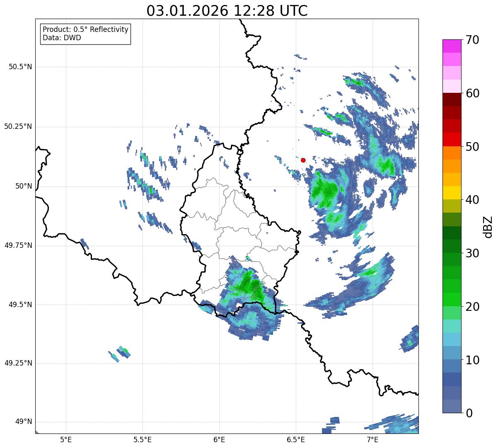Click the dark blue swatch below 10 dBZ
The width and height of the screenshot is (498, 448).
pyautogui.click(x=452, y=380)
